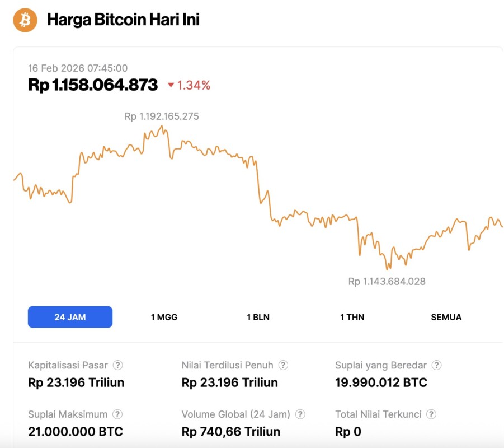The image size is (504, 448).
Task: Click the 1.34% price change percentage
Action: click(x=194, y=85)
